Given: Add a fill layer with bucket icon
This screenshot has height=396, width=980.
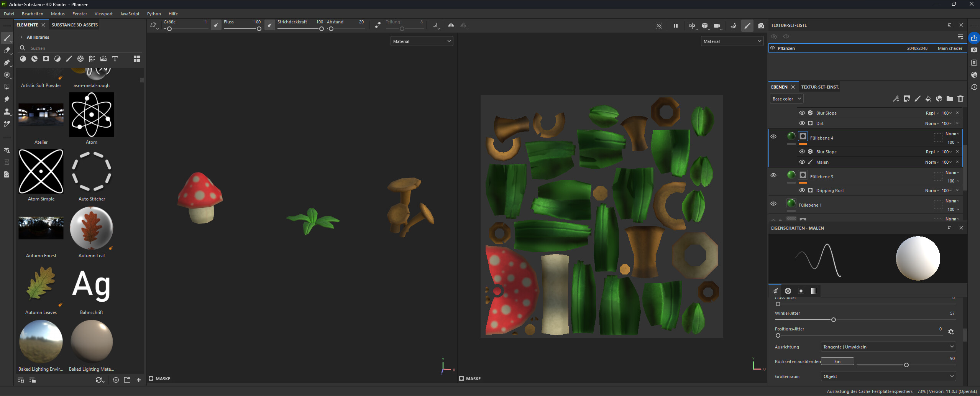Looking at the screenshot, I should (928, 99).
